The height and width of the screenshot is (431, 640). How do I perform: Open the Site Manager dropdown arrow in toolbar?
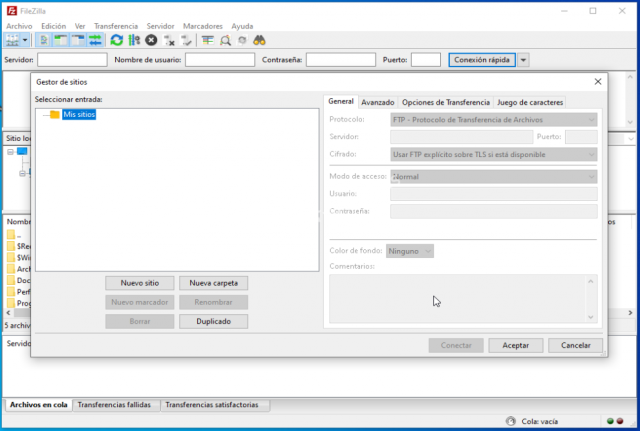(x=25, y=40)
